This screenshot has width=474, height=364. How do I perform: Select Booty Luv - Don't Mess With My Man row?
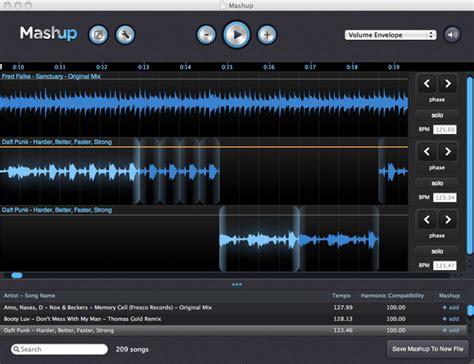pyautogui.click(x=233, y=319)
